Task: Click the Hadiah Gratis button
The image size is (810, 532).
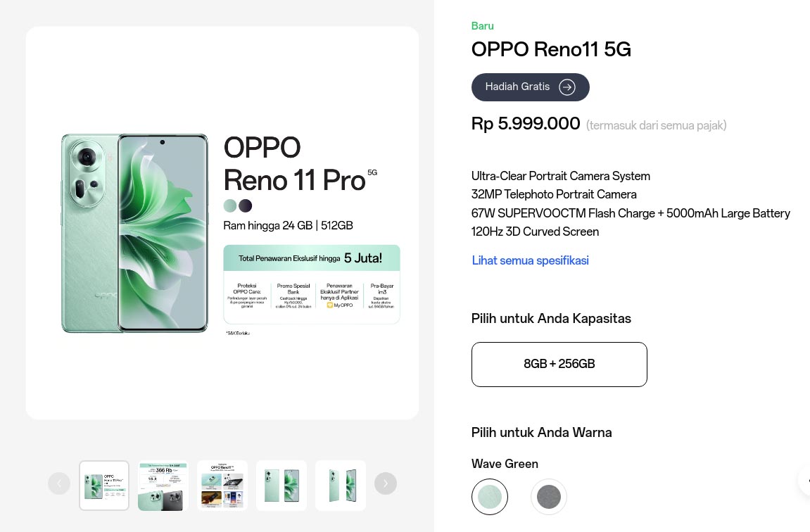Action: (530, 87)
